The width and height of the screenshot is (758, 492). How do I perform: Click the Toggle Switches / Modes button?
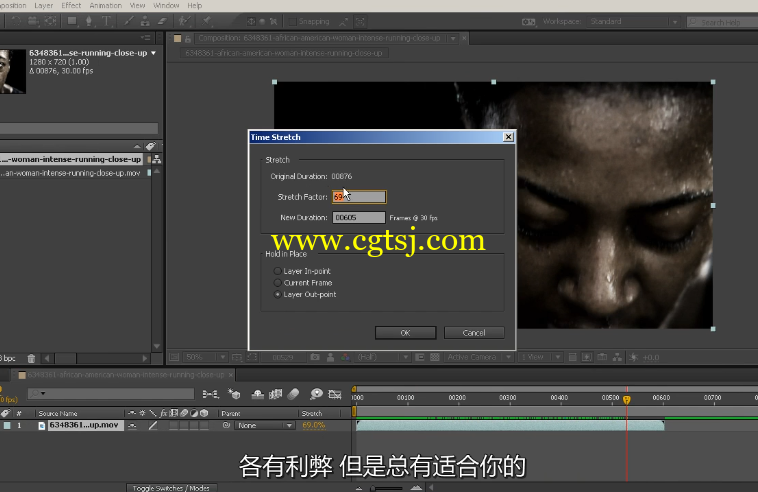(x=171, y=488)
